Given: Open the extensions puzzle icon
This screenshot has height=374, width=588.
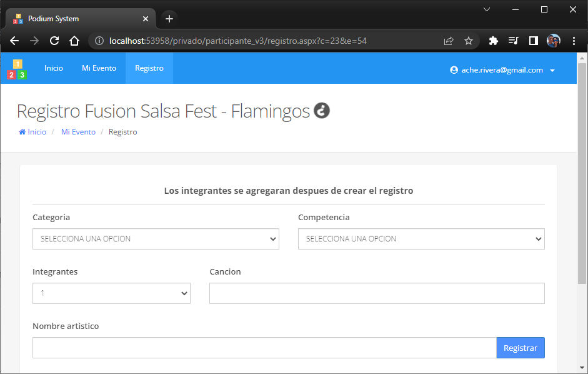Looking at the screenshot, I should tap(494, 41).
